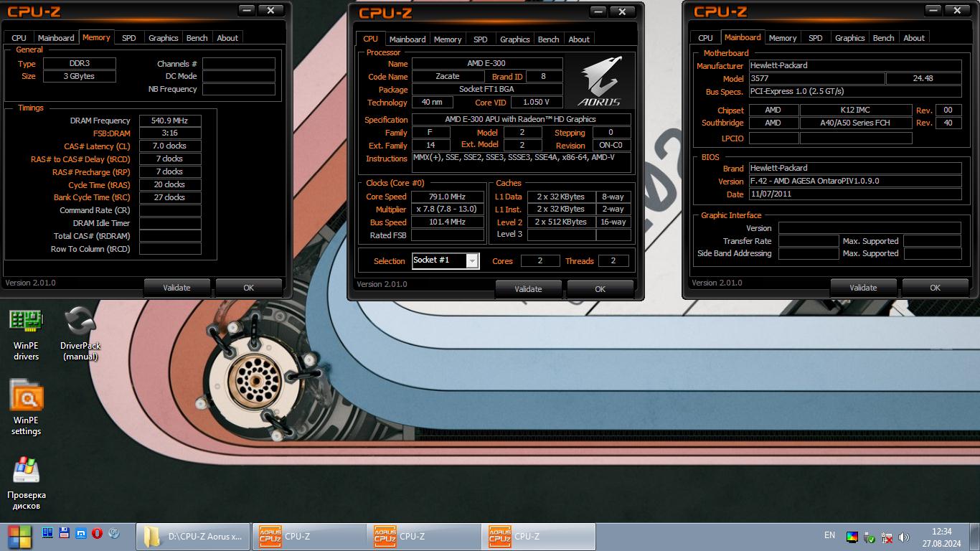Click the BIOS date 11/07/2011 field
The image size is (980, 551).
pos(855,194)
